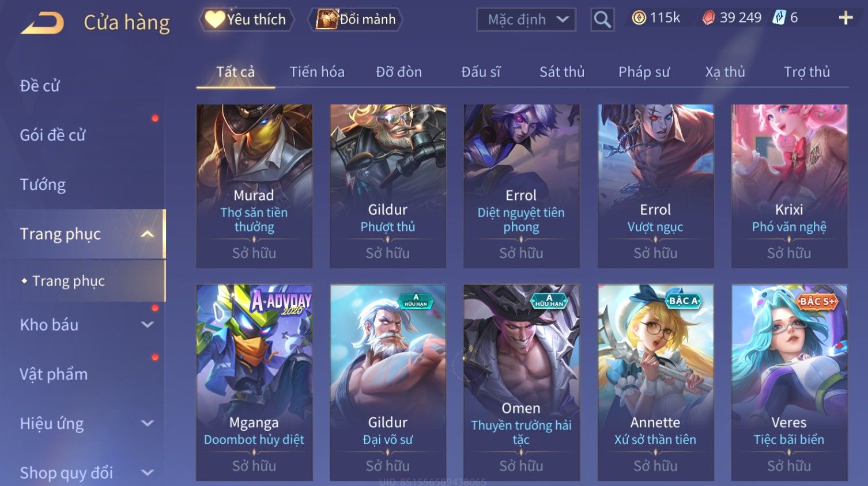Tap the plus icon to add currency
The width and height of the screenshot is (868, 486).
846,18
